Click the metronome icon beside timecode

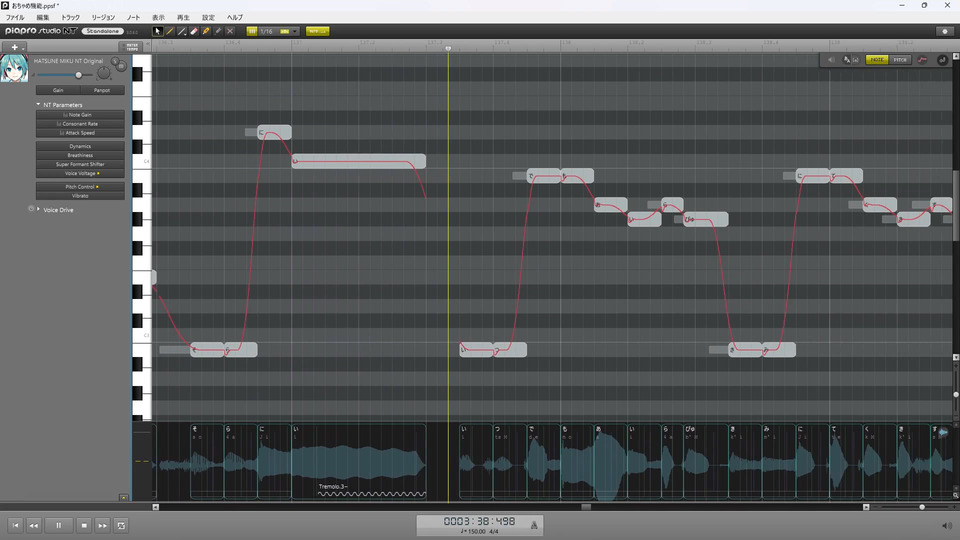(x=534, y=525)
